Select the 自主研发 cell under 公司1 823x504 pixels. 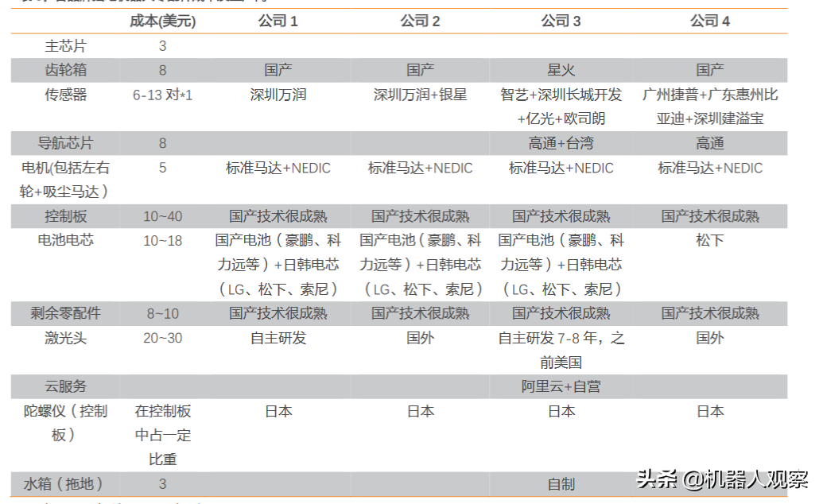(x=275, y=338)
